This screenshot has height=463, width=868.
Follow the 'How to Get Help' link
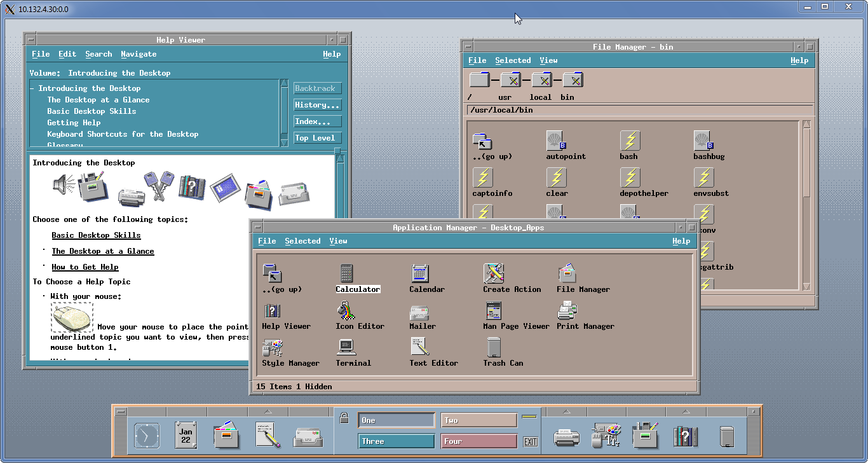(85, 267)
